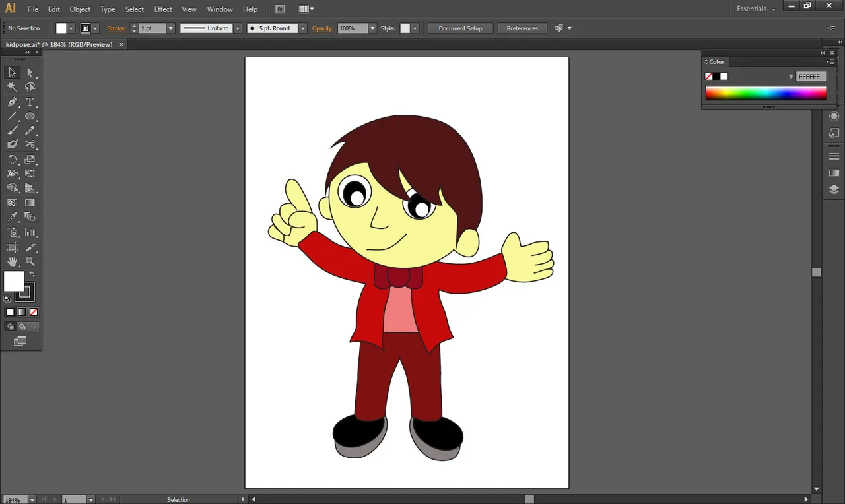Reset to default fill and stroke

[x=7, y=298]
